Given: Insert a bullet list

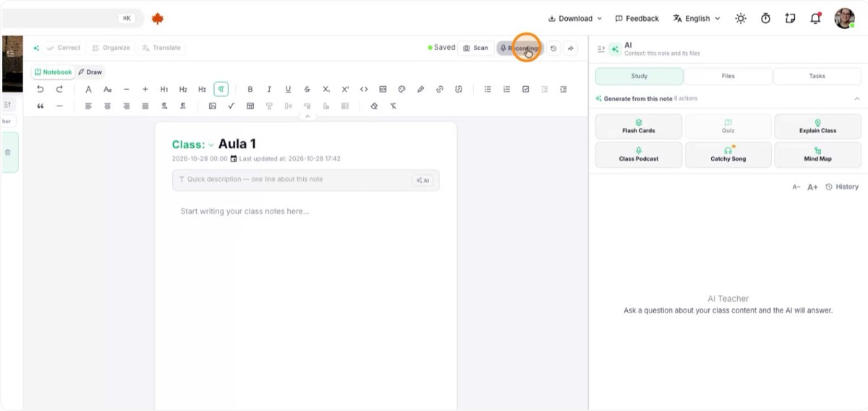Looking at the screenshot, I should pyautogui.click(x=488, y=89).
